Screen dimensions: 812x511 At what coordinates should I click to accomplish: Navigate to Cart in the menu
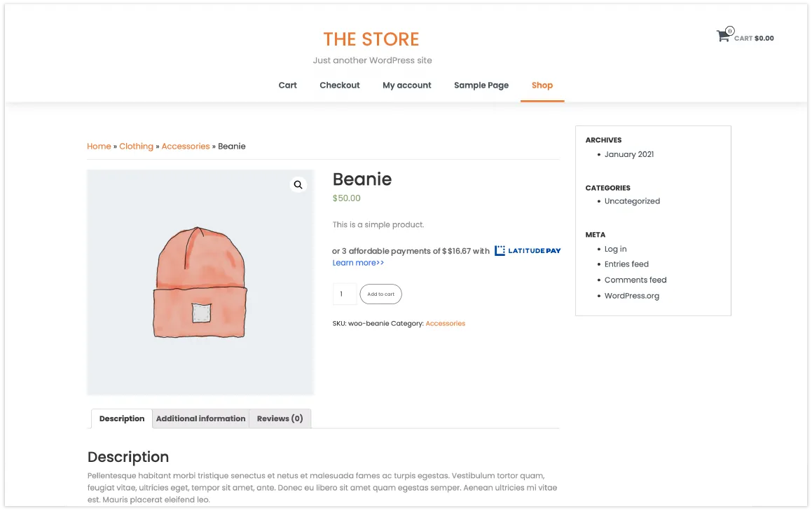(287, 86)
